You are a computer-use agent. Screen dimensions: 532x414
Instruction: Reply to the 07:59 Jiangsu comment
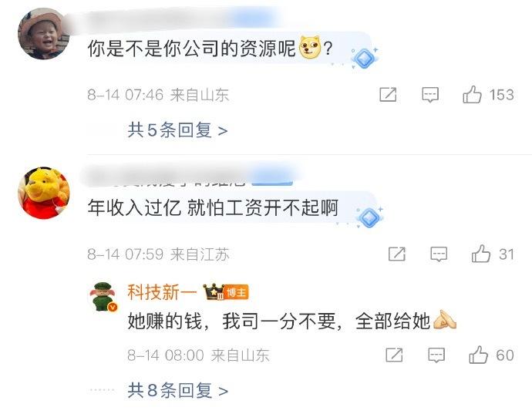pos(439,254)
